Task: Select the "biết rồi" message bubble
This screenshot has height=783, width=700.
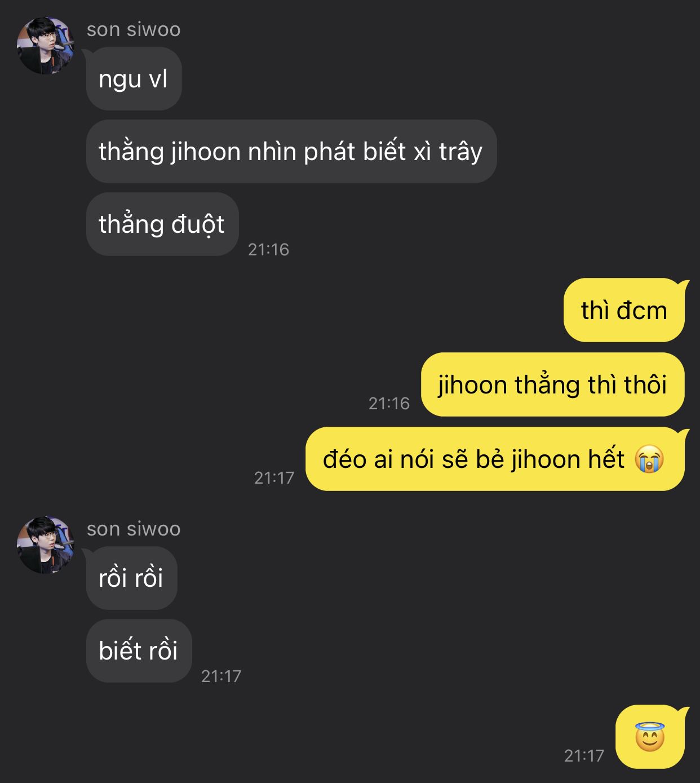Action: click(x=139, y=651)
